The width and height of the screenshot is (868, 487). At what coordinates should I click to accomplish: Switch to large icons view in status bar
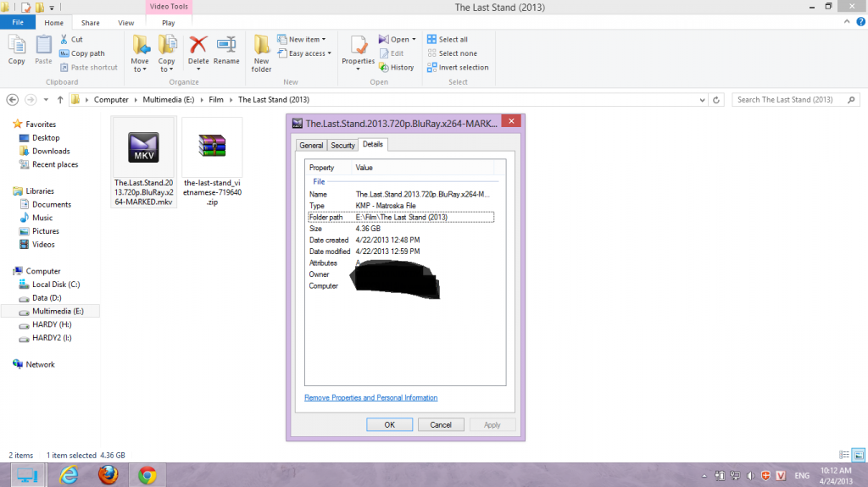(859, 455)
